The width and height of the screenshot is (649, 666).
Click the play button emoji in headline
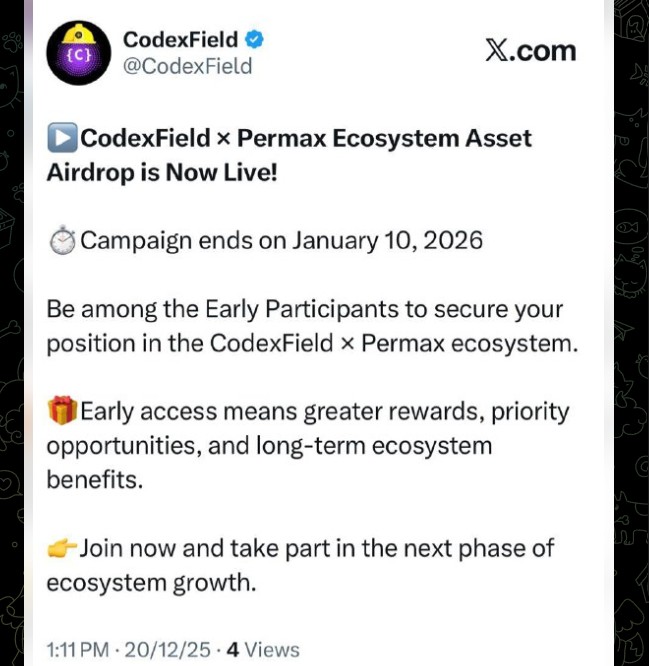pyautogui.click(x=62, y=139)
